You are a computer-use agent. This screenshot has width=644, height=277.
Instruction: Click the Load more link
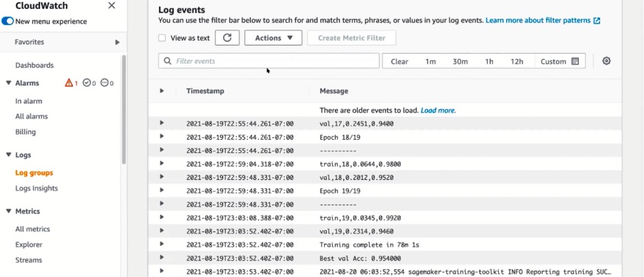pos(438,110)
